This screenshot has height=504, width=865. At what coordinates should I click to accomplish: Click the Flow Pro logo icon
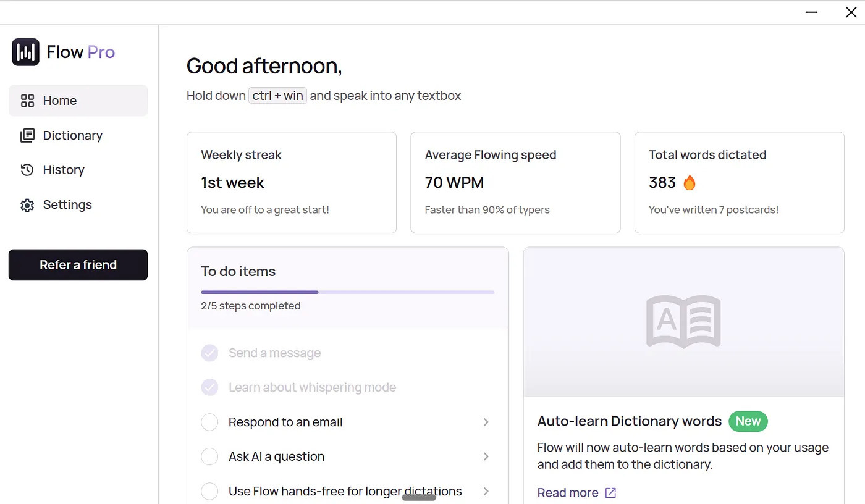point(25,52)
